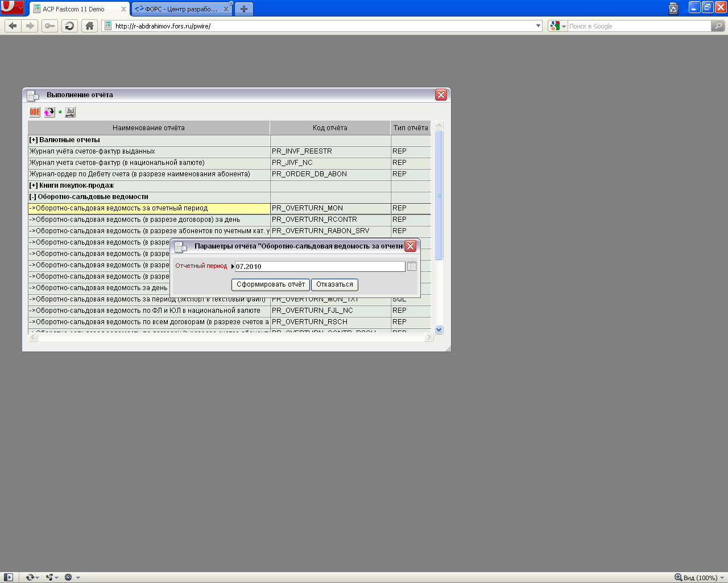
Task: Open calendar picker next to reporting period
Action: pos(412,266)
